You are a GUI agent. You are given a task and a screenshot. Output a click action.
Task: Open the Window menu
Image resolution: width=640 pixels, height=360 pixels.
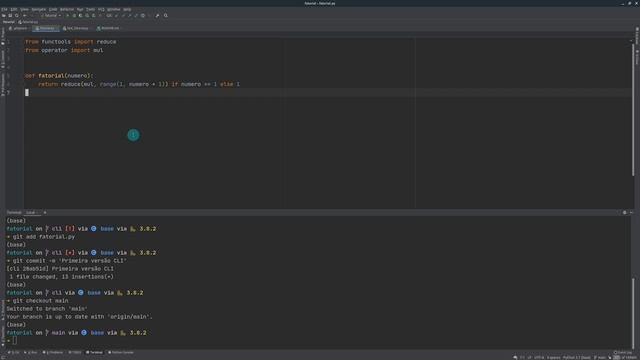click(x=113, y=9)
